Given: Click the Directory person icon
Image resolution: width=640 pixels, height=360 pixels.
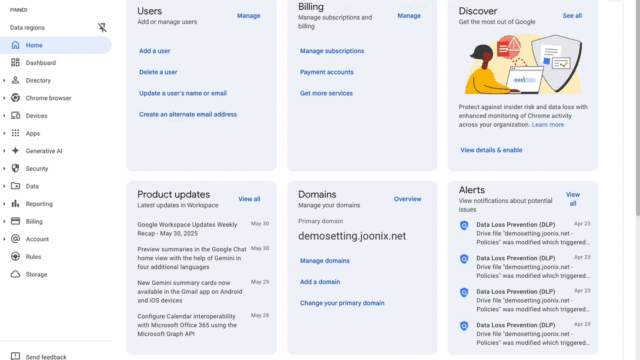Looking at the screenshot, I should click(x=16, y=80).
